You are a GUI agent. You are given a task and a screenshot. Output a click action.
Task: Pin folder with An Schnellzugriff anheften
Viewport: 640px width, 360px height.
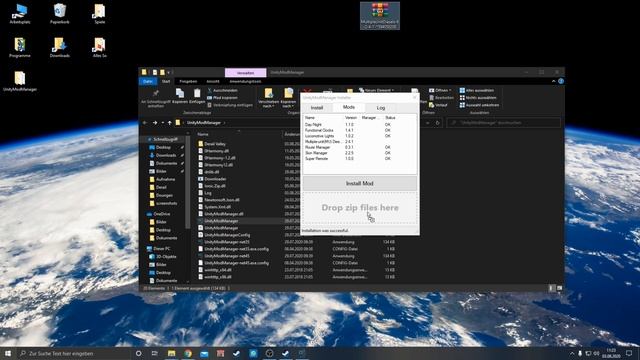(155, 99)
